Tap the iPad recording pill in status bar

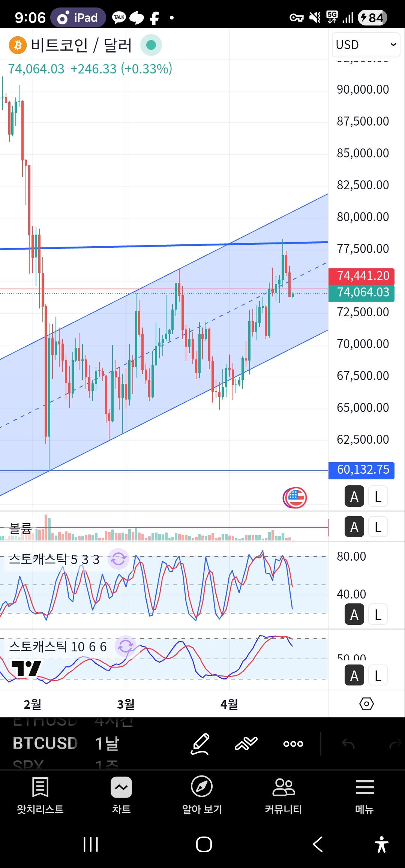78,18
